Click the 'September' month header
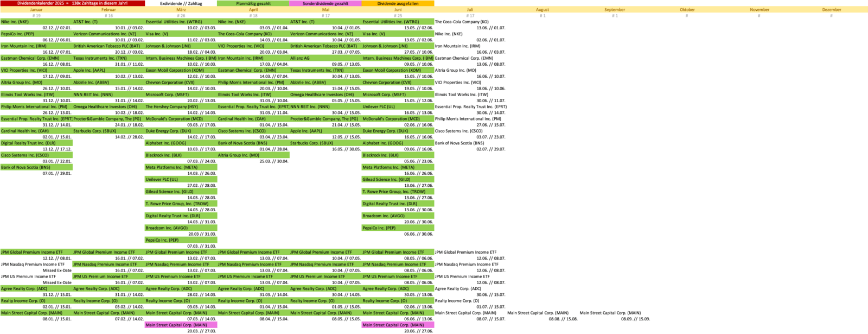 (x=615, y=10)
